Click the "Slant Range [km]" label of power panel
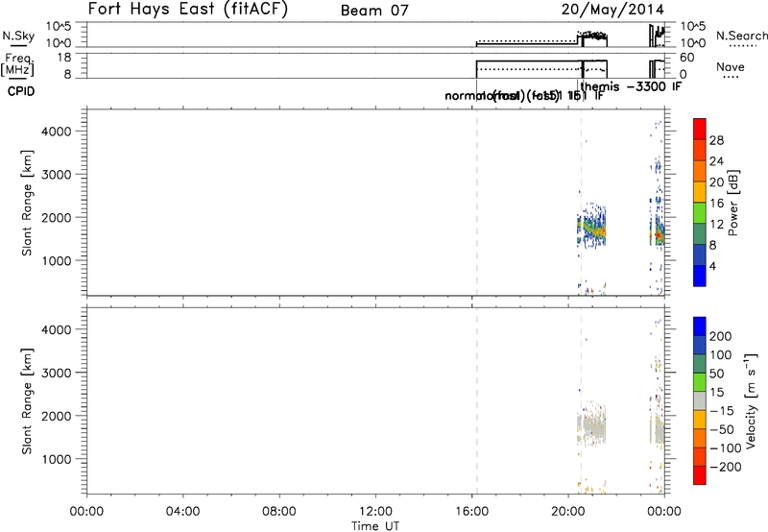Viewport: 768px width, 532px height. point(27,203)
